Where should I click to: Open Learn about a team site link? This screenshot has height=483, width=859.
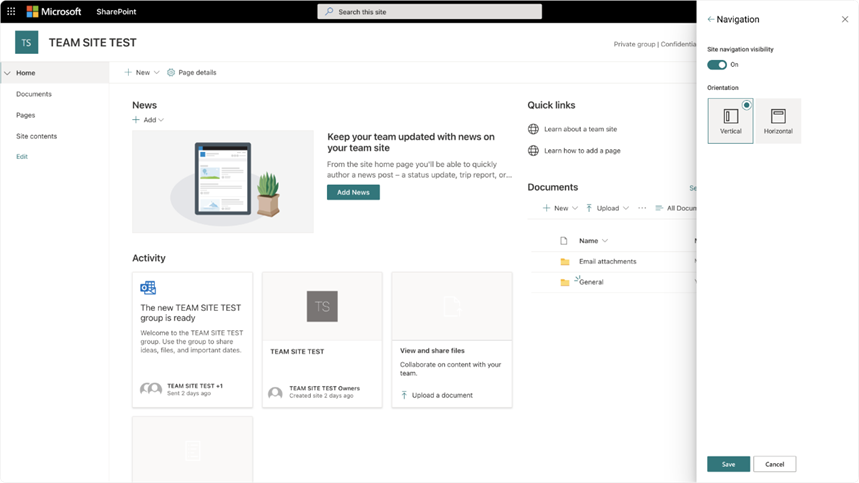[581, 129]
